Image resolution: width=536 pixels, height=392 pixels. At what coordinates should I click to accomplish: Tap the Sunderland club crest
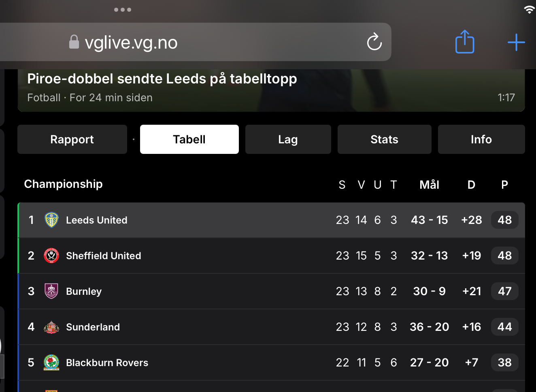coord(51,327)
